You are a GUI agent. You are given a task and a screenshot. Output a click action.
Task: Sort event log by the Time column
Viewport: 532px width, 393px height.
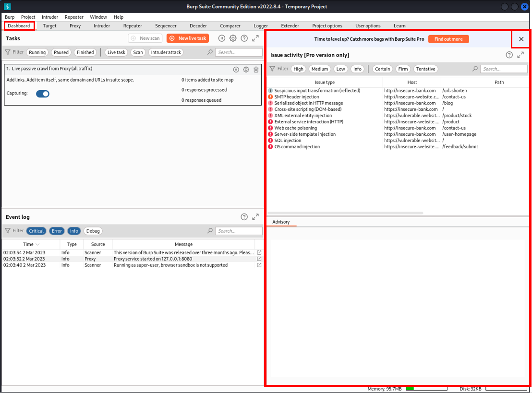pyautogui.click(x=31, y=244)
